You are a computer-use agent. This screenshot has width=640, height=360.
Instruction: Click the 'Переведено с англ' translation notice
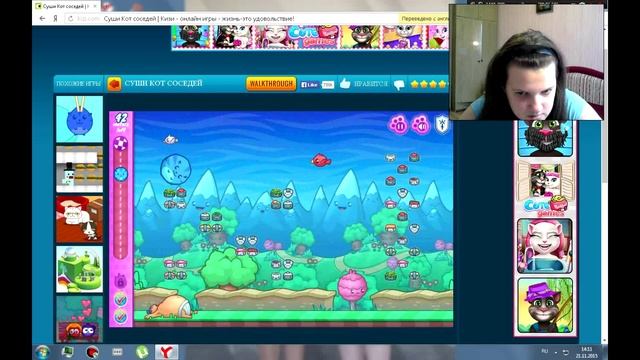[x=424, y=19]
